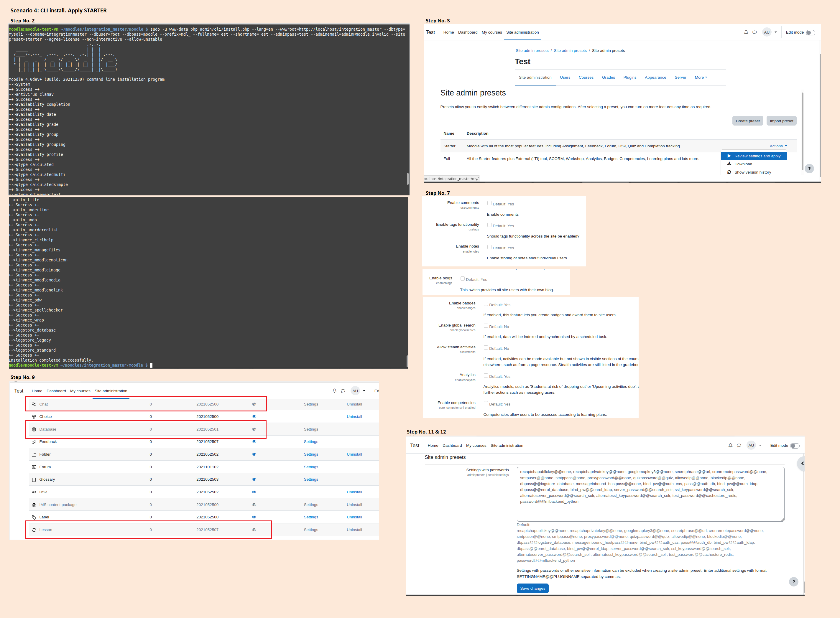Switch to the Appearance admin tab

(x=655, y=78)
